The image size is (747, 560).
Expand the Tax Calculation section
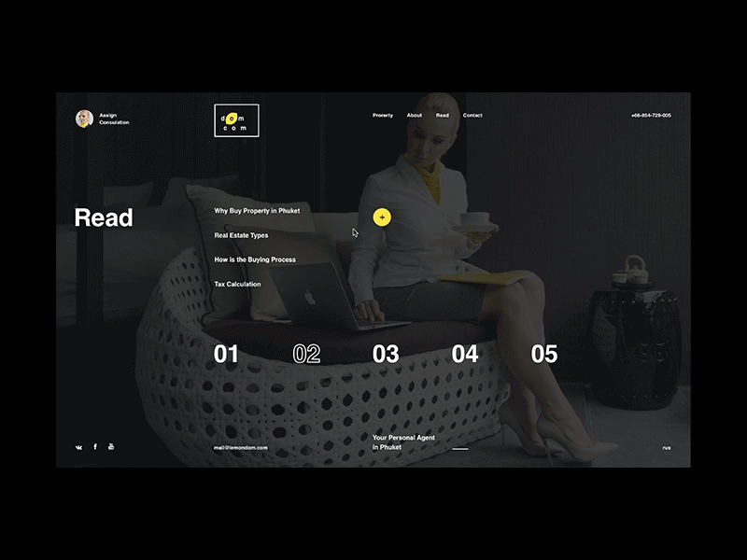(237, 283)
